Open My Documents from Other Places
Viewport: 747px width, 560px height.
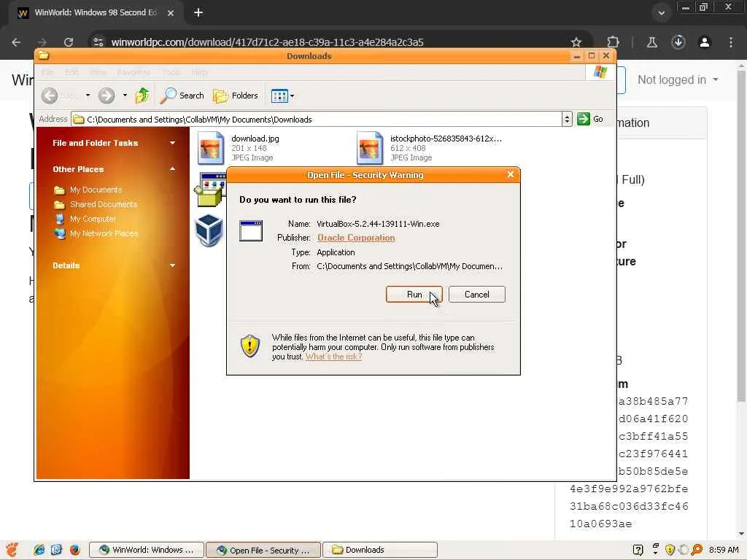point(96,190)
